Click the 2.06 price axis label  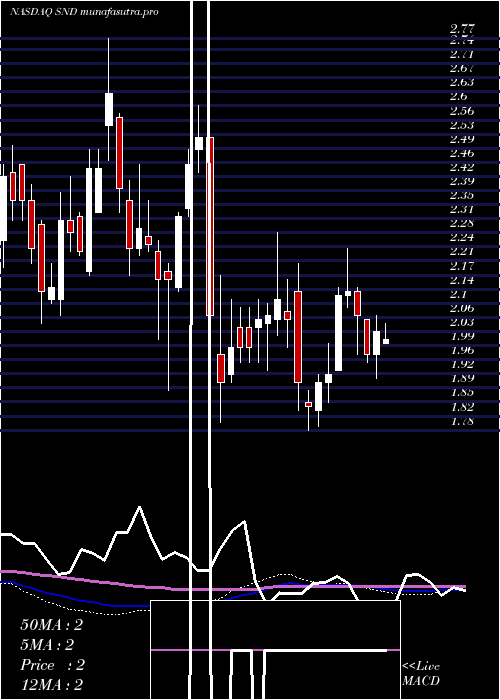pos(462,308)
